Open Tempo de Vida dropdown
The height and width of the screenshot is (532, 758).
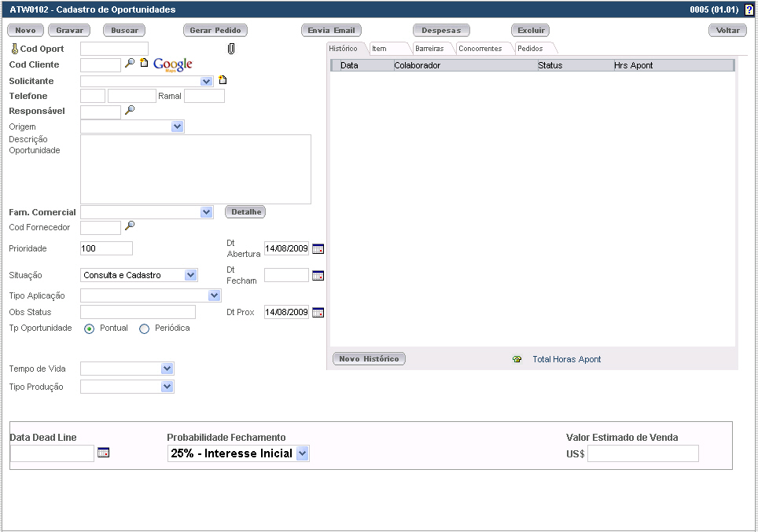(x=167, y=369)
